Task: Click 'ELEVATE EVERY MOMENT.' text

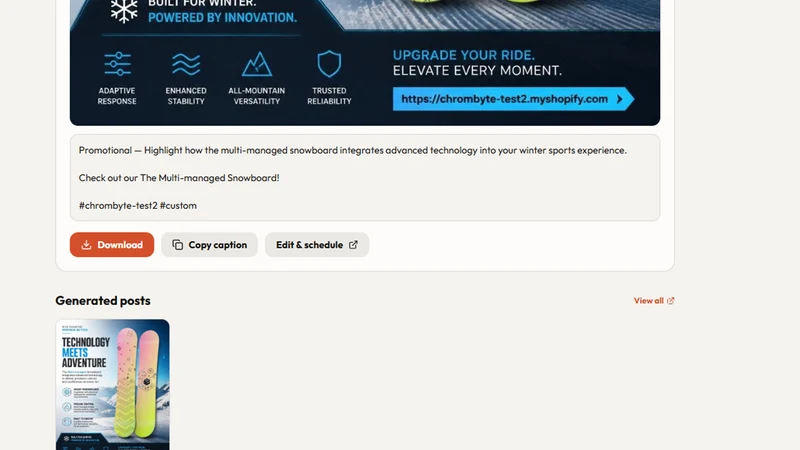Action: 477,70
